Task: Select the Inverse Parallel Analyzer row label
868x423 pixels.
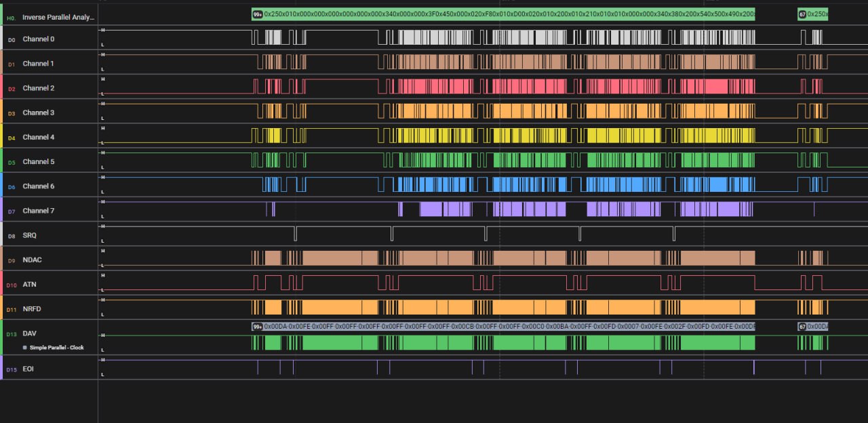Action: click(58, 17)
